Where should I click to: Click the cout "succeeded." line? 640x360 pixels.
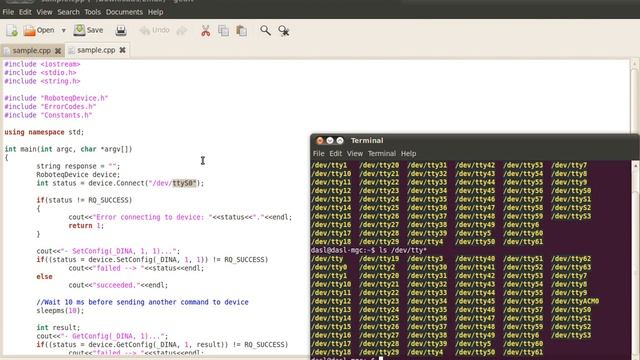[118, 285]
